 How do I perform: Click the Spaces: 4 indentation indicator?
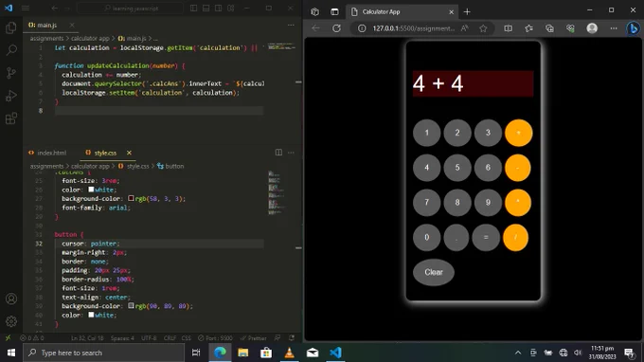point(122,338)
